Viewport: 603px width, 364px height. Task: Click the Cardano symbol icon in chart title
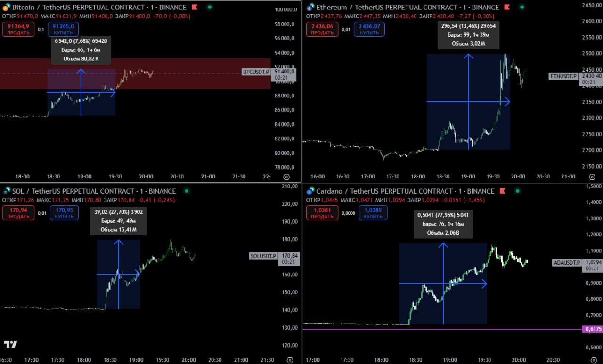point(310,191)
